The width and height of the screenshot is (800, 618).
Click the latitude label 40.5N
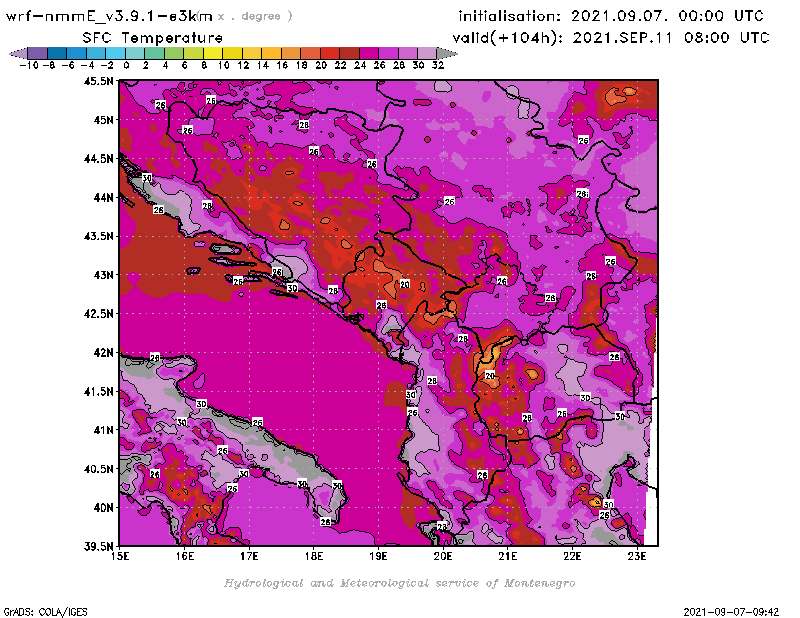(x=99, y=469)
